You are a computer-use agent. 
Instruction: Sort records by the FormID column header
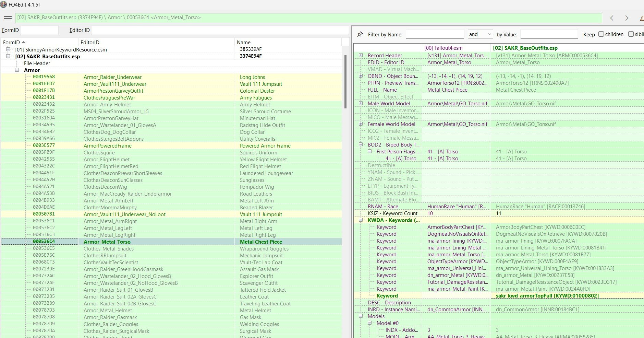tap(39, 42)
